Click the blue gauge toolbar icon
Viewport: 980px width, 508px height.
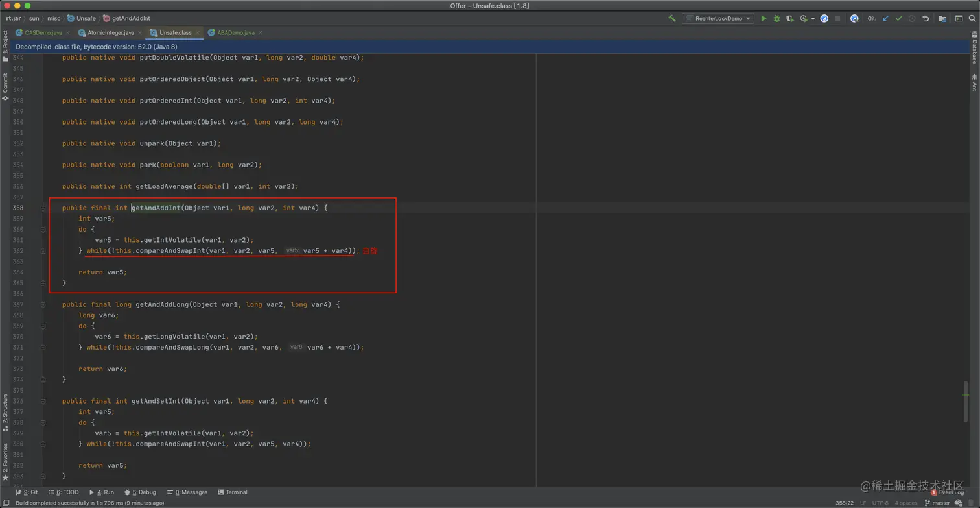point(824,18)
